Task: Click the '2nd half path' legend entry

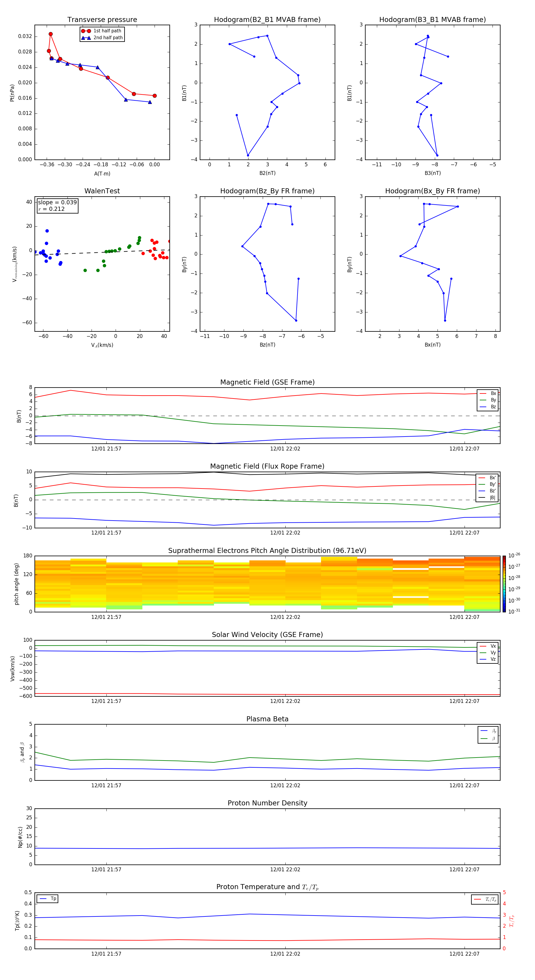Action: 102,38
